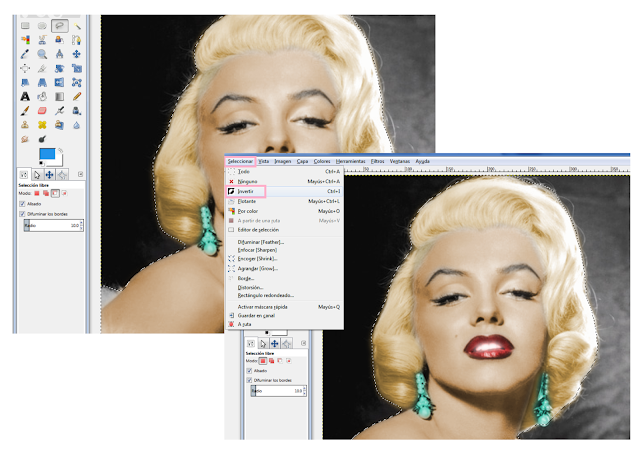Click the Radio value field in left panel
Viewport: 640px width, 453px height.
tap(54, 225)
